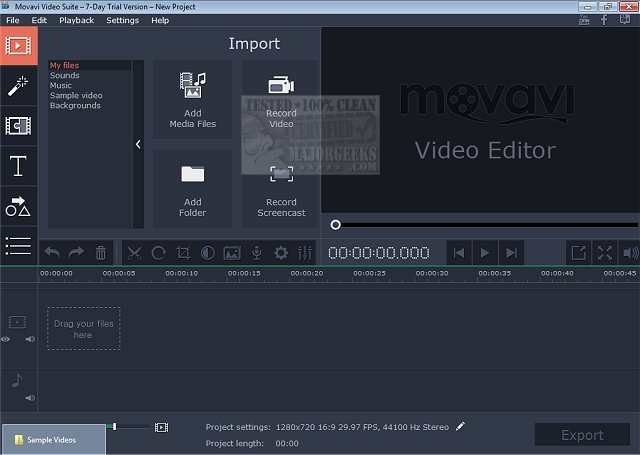The image size is (640, 455).
Task: Mute the audio track speaker
Action: [x=30, y=398]
